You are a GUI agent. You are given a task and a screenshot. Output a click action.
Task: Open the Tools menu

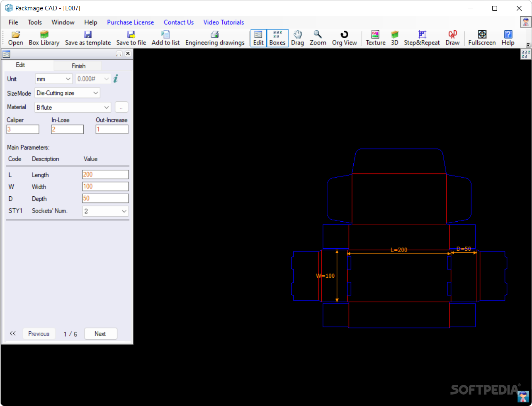35,22
